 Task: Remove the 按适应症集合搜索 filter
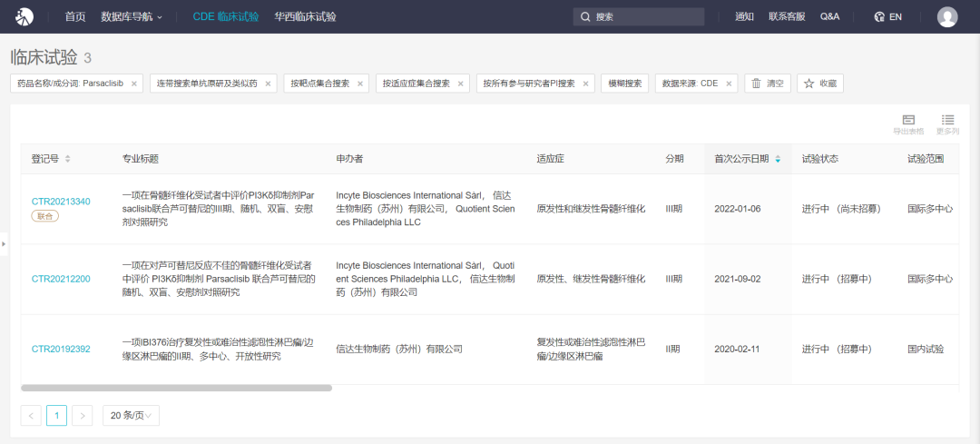[460, 84]
